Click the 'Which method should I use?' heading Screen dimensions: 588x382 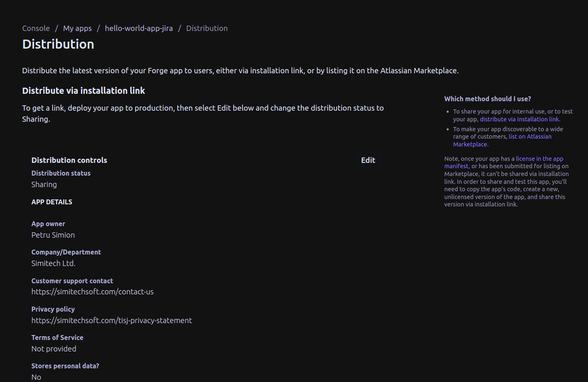(488, 99)
